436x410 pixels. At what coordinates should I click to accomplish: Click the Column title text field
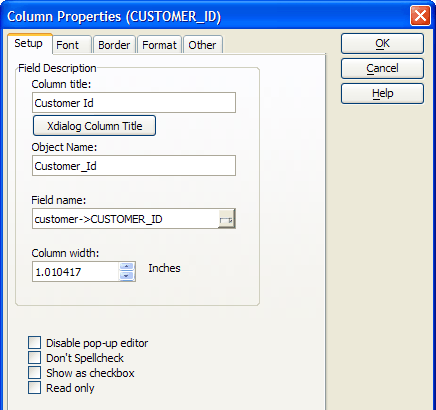(x=134, y=103)
